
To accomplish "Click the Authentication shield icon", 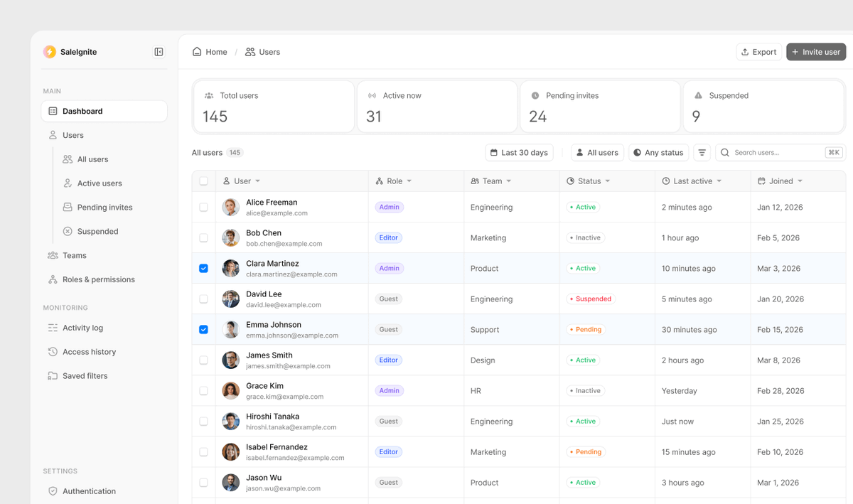I will click(53, 491).
